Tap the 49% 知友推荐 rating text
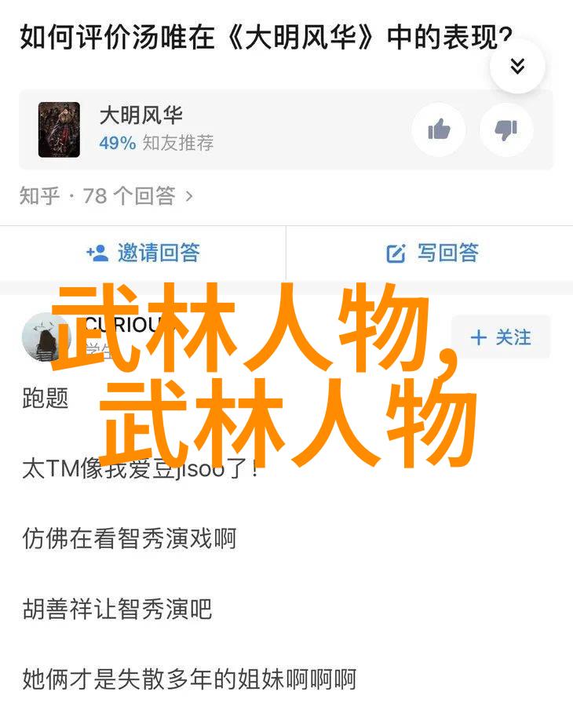The height and width of the screenshot is (728, 573). coord(156,143)
